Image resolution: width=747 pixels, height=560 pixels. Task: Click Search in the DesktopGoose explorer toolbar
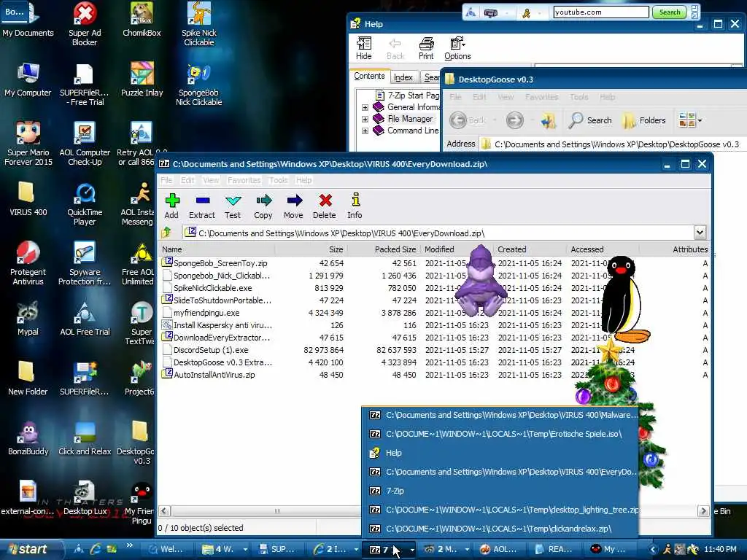[x=589, y=120]
